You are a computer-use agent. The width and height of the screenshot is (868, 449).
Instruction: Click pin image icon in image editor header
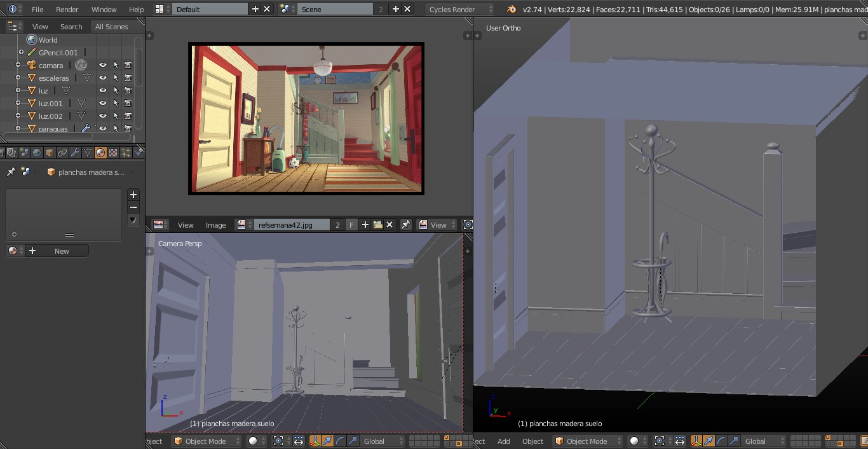405,224
